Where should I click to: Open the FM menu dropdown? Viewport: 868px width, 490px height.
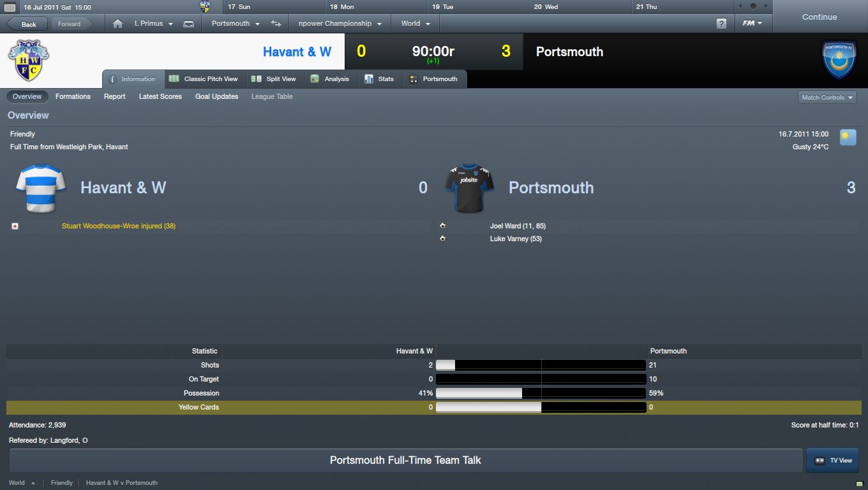tap(752, 24)
